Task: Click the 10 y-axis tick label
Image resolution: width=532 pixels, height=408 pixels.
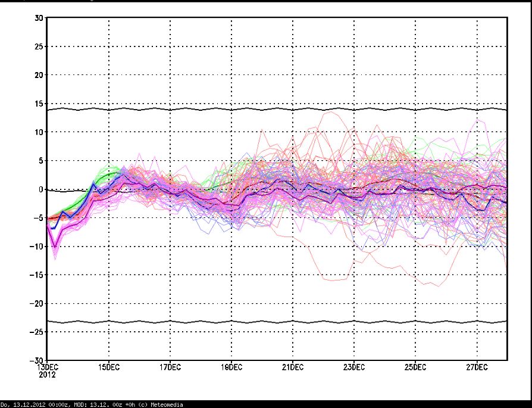Action: coord(37,132)
